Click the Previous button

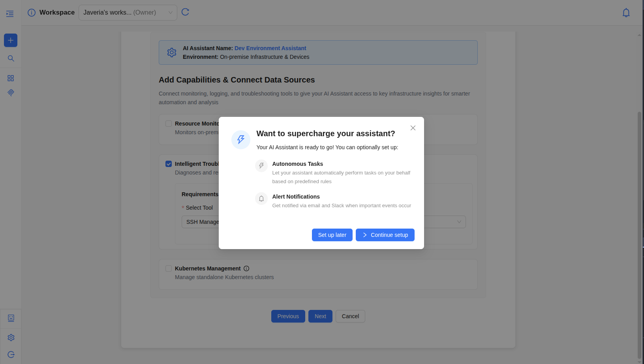point(288,316)
